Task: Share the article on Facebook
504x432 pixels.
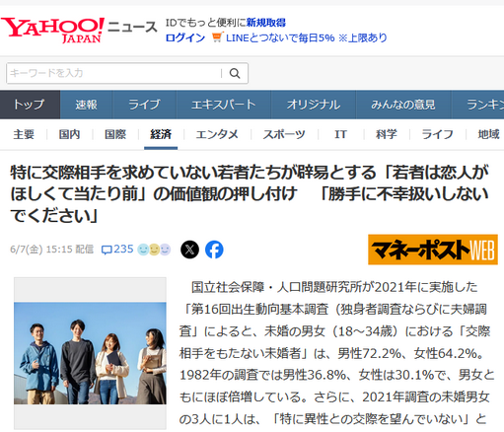Action: point(214,250)
